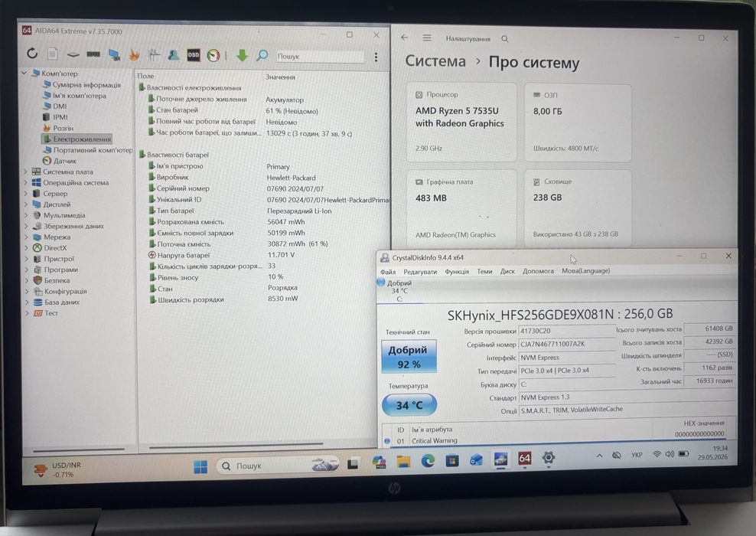
Task: Click the Добрий 92 % health status button
Action: (409, 357)
